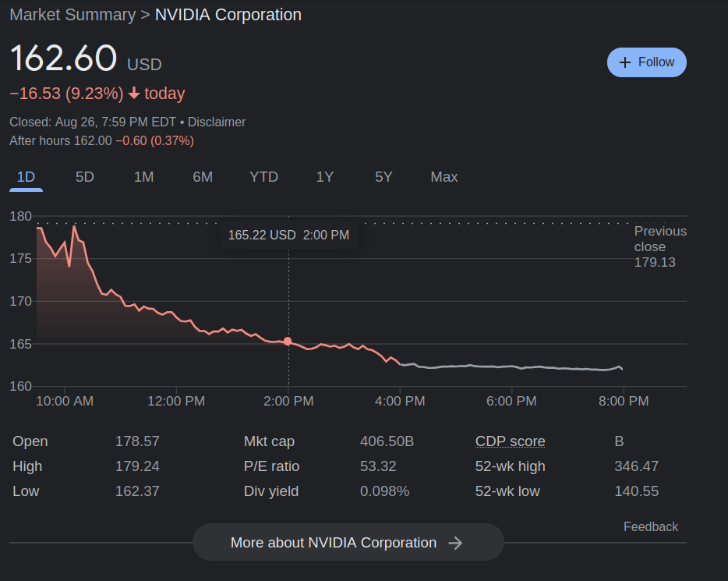728x581 pixels.
Task: Click the Market Summary breadcrumb link
Action: pyautogui.click(x=72, y=15)
